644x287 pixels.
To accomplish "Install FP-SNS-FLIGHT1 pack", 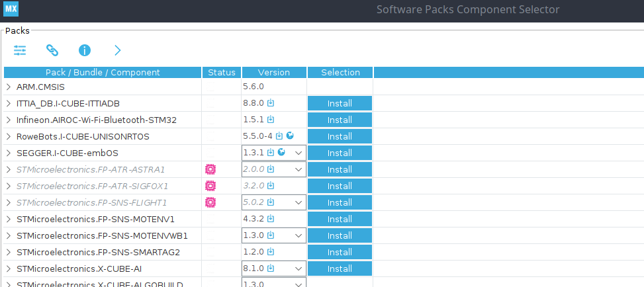I will [340, 202].
